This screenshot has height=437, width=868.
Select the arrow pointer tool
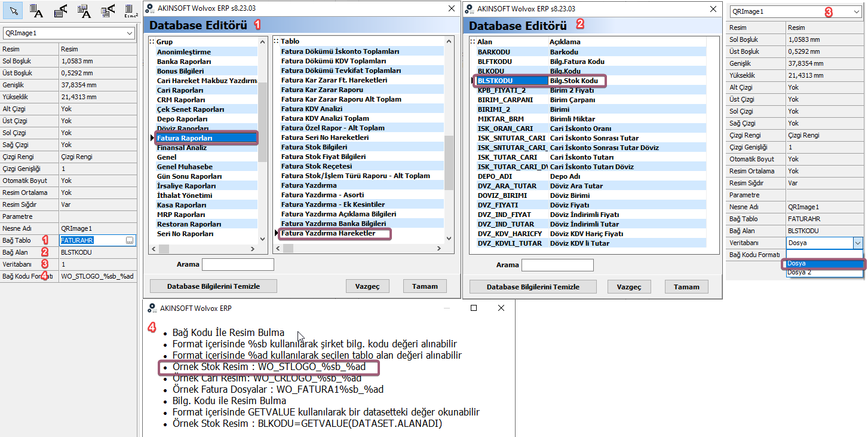click(x=14, y=9)
